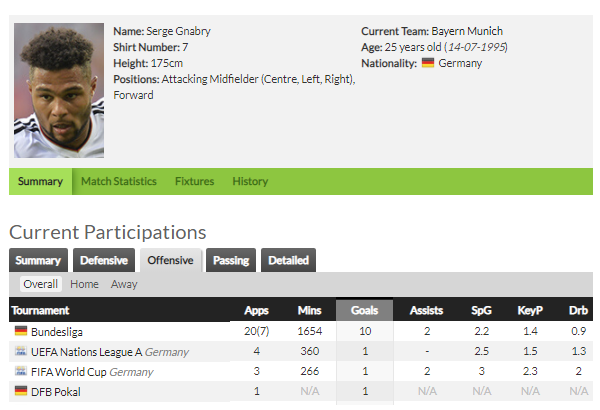Open Serge Gnabry's player photo

(x=59, y=90)
